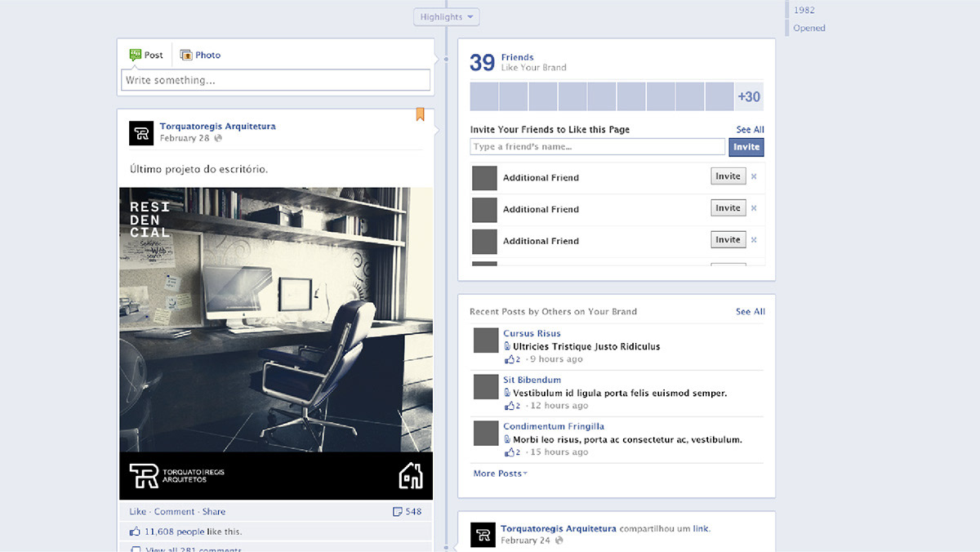
Task: Click the globe icon beside February 24
Action: point(559,541)
